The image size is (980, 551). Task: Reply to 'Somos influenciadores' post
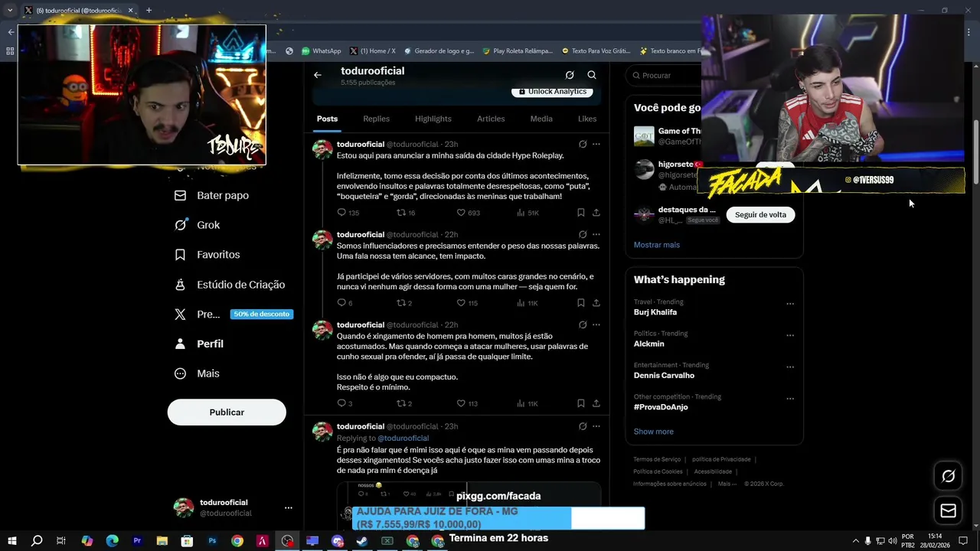[342, 303]
